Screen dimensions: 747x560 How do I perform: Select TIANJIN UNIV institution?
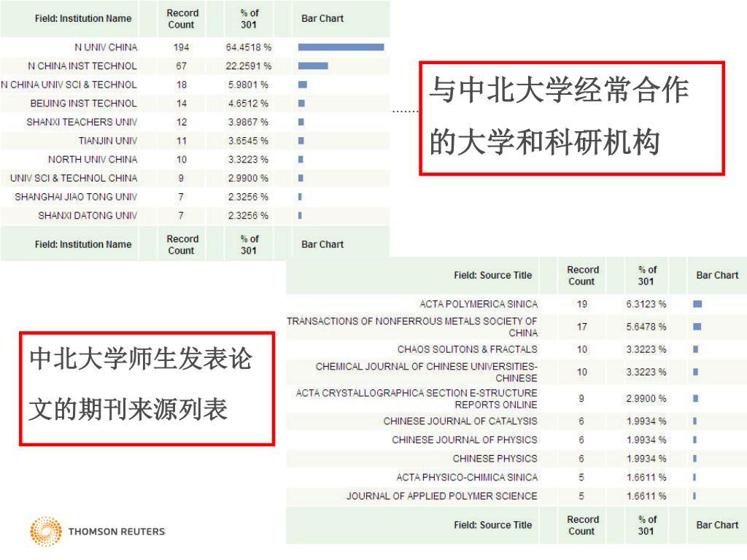(108, 141)
